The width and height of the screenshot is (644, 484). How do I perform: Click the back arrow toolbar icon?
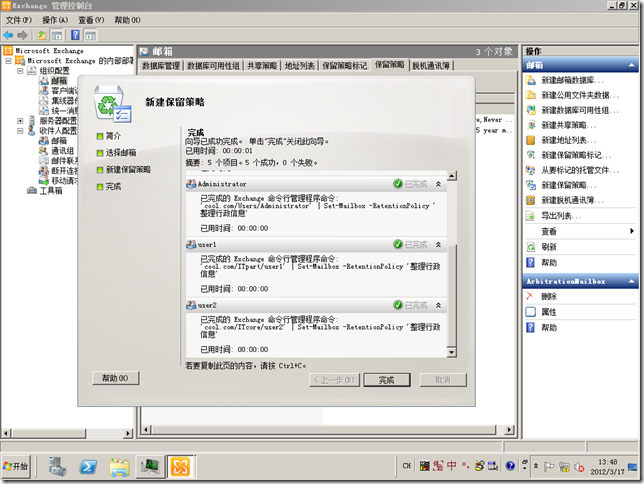pos(8,35)
